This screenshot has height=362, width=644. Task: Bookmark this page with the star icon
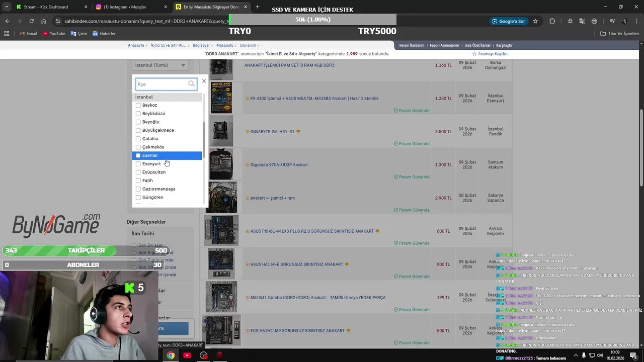tap(535, 21)
